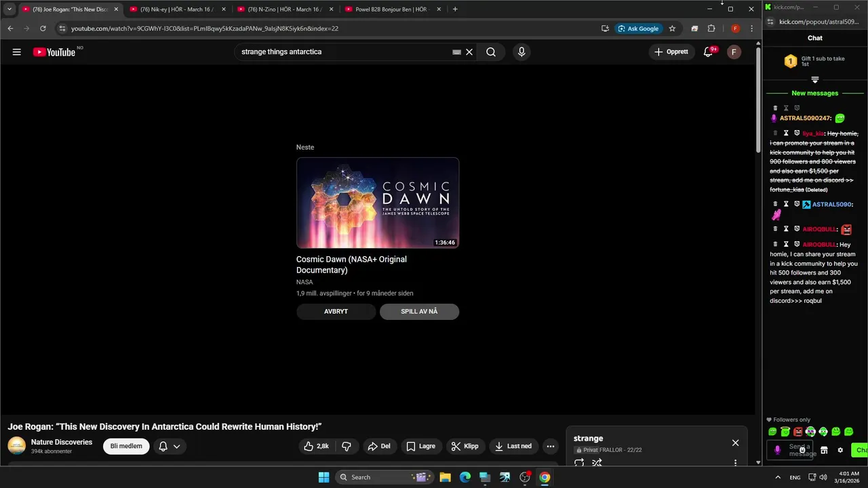Open the YouTube hamburger guide menu
The image size is (868, 488).
point(17,52)
